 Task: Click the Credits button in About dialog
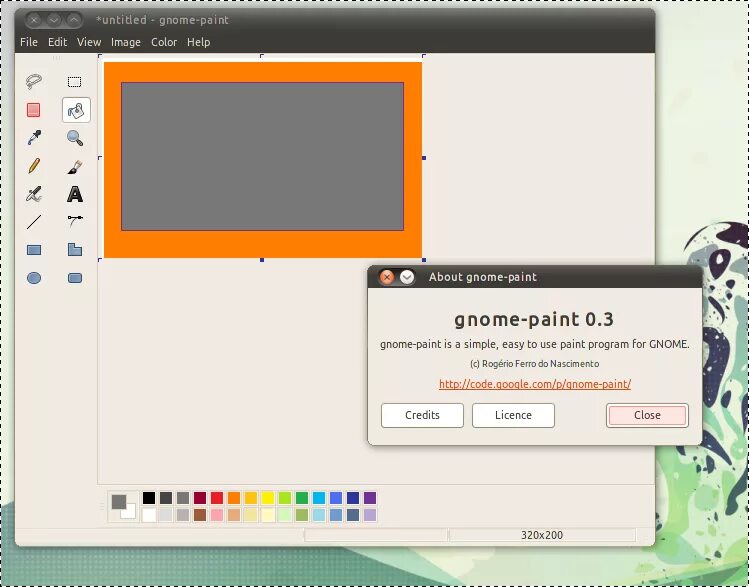pos(422,415)
